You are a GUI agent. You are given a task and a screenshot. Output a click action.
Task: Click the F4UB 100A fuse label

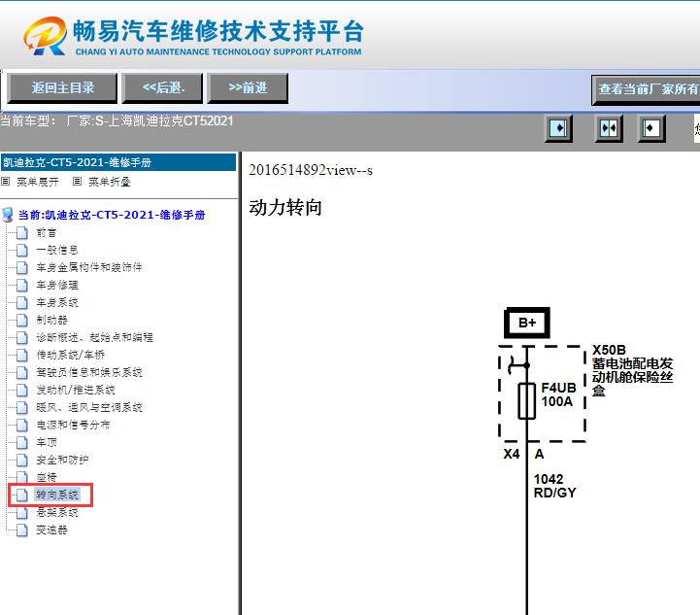558,394
